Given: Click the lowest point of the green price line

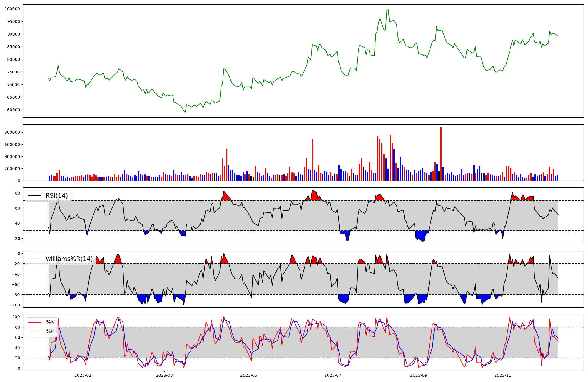Looking at the screenshot, I should pos(185,112).
